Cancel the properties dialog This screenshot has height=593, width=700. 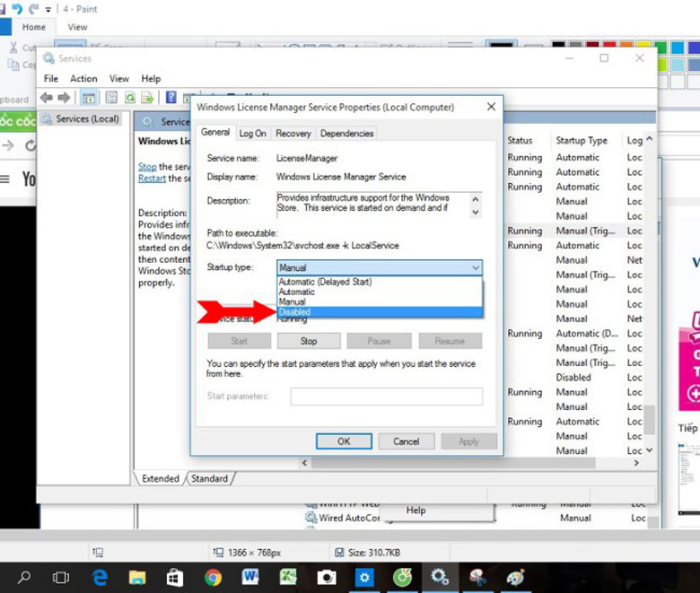(x=406, y=441)
